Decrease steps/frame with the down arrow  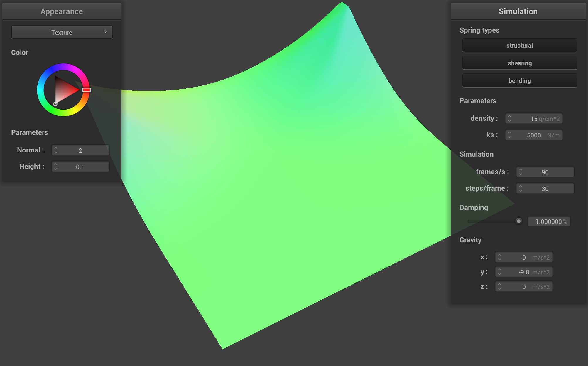(521, 191)
